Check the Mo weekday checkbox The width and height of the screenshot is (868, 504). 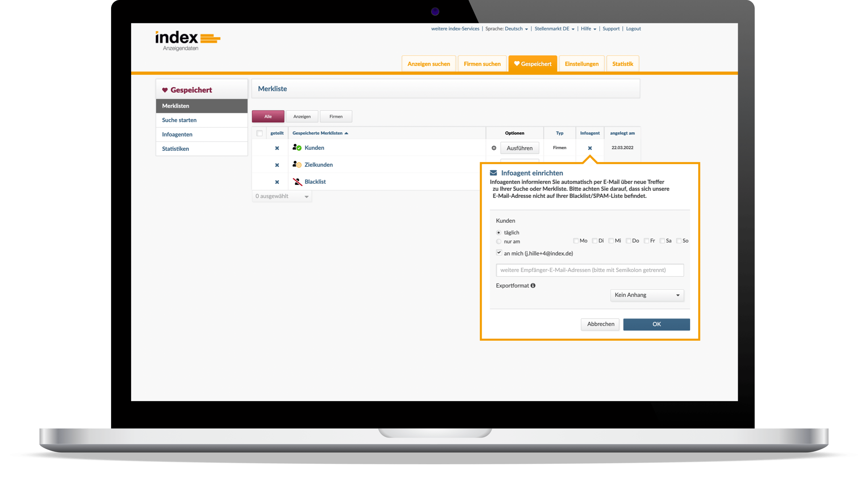[576, 241]
